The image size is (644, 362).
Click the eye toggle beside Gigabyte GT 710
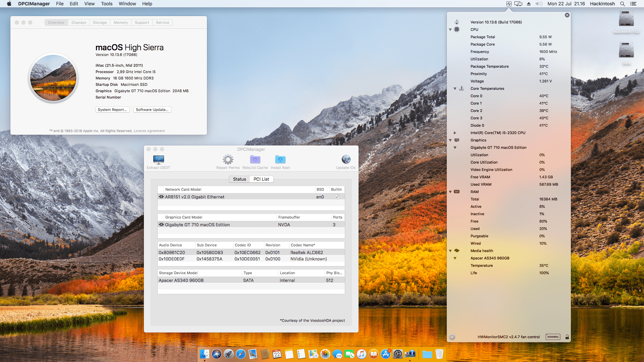[161, 224]
